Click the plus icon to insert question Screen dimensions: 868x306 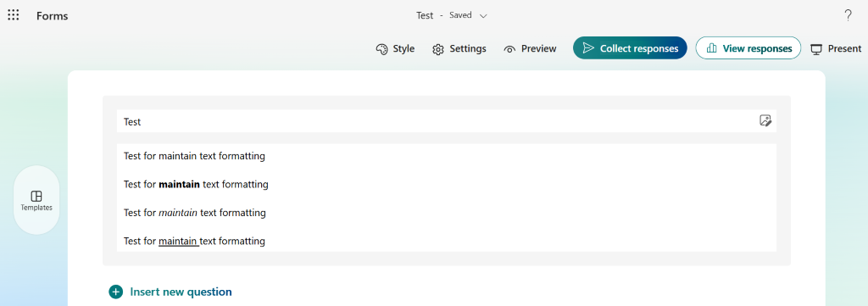coord(115,292)
